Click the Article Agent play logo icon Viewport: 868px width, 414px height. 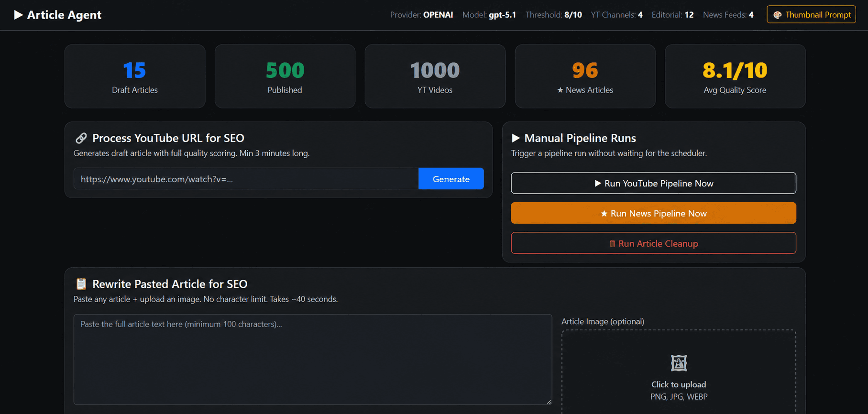(x=19, y=15)
